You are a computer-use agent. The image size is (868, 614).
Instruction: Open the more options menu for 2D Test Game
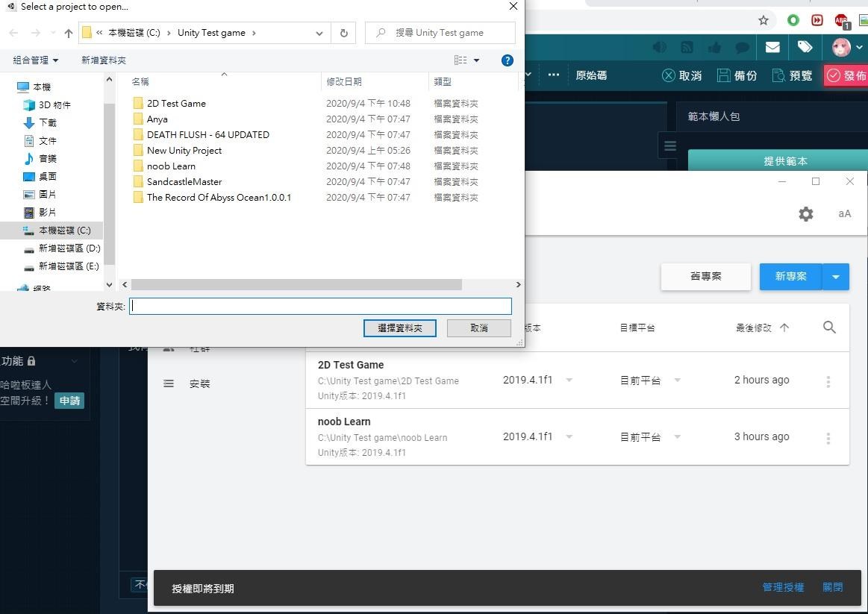tap(828, 381)
